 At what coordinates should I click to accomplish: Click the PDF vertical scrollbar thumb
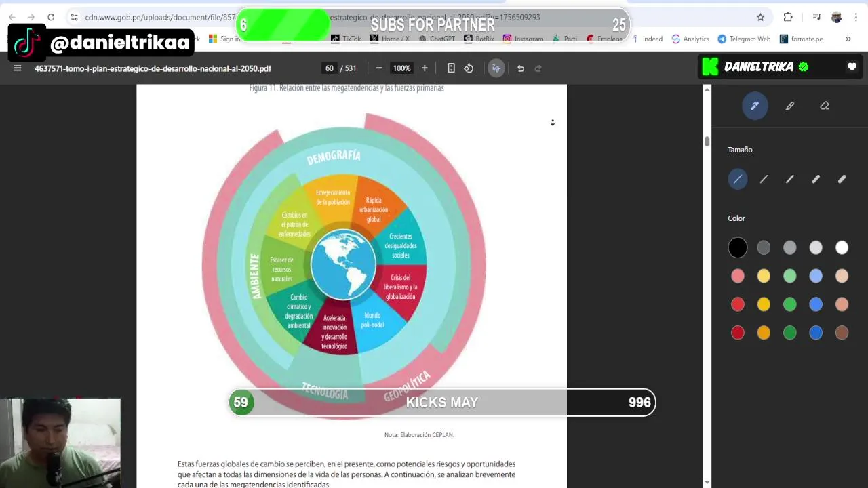707,141
